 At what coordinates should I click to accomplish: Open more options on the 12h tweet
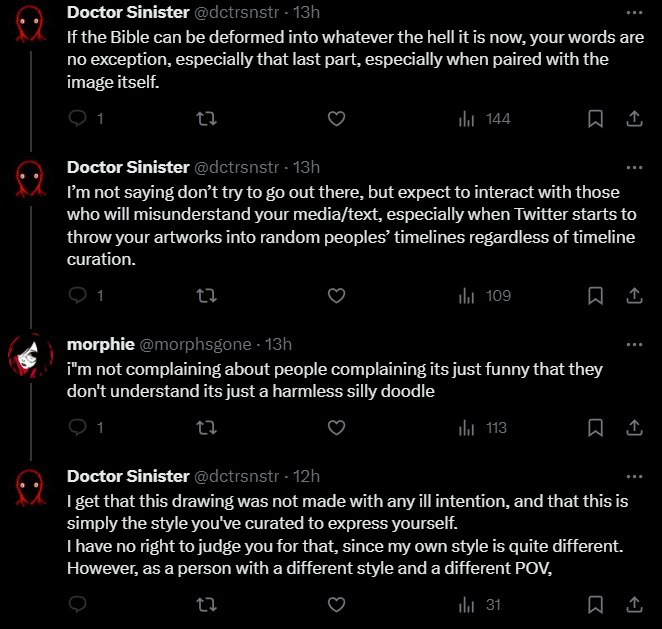coord(634,477)
